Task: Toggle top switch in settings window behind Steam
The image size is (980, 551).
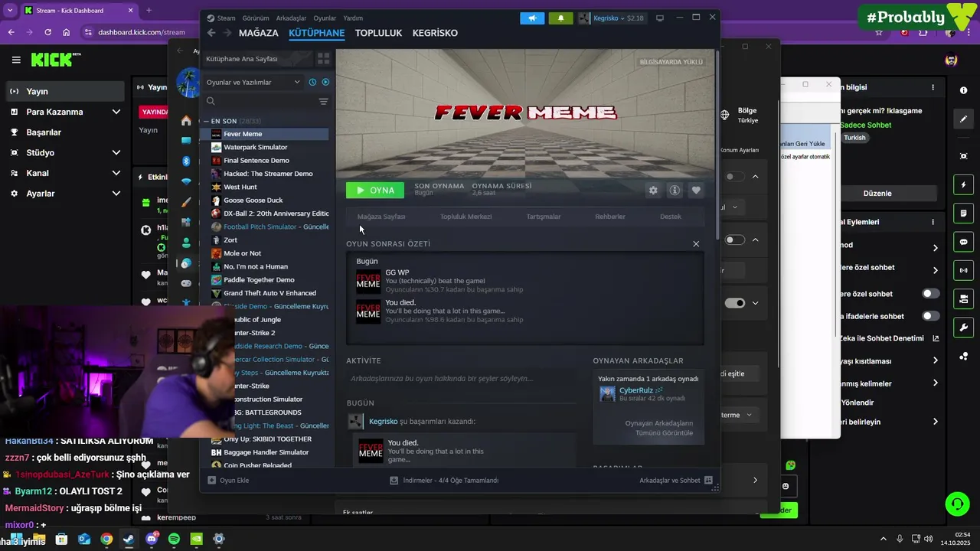Action: (735, 177)
